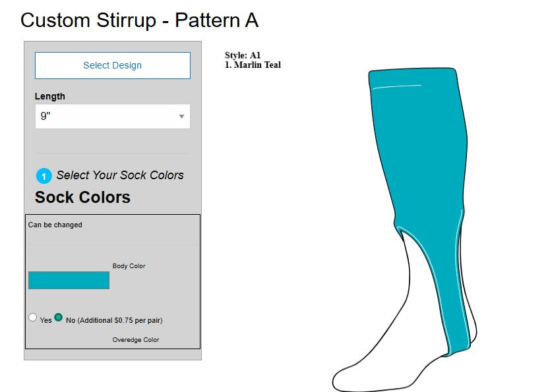Click the 1. Marlin Teal color label

click(253, 65)
